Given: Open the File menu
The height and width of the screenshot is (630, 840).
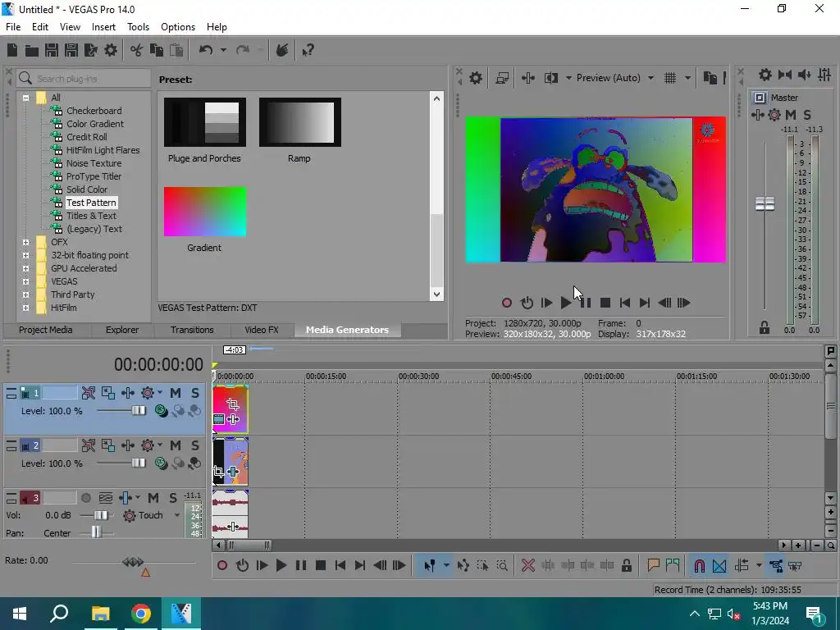Looking at the screenshot, I should coord(13,27).
